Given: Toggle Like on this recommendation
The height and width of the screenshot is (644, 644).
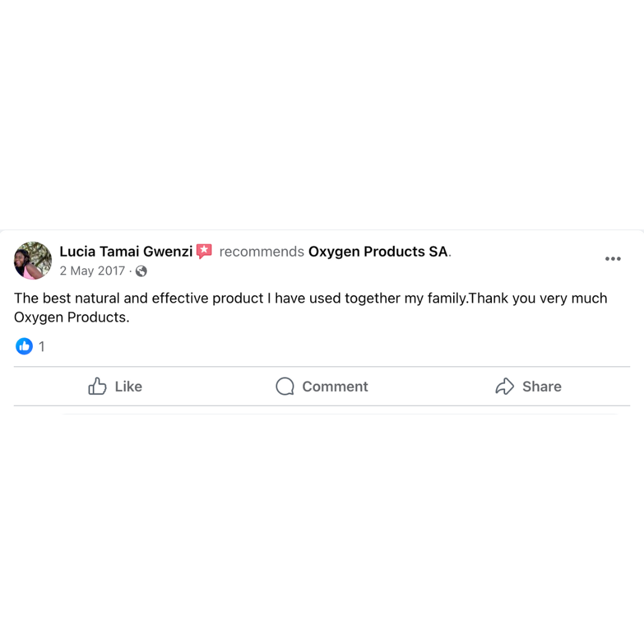Looking at the screenshot, I should 116,386.
